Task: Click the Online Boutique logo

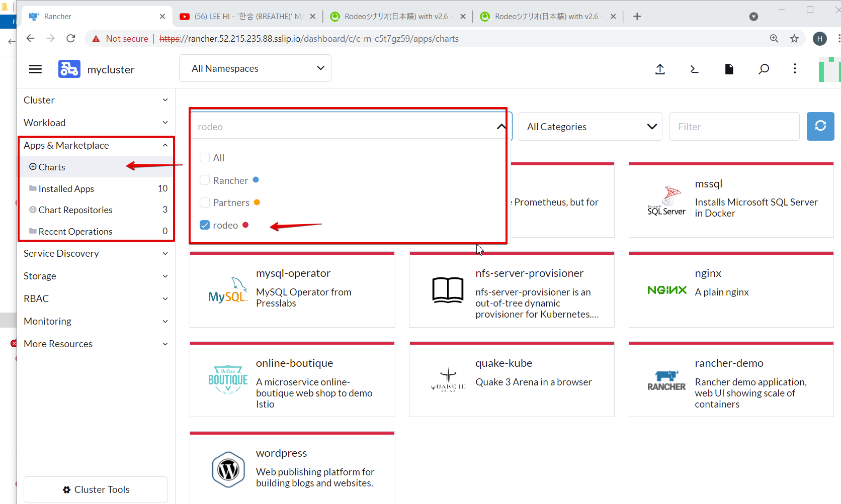Action: coord(228,379)
